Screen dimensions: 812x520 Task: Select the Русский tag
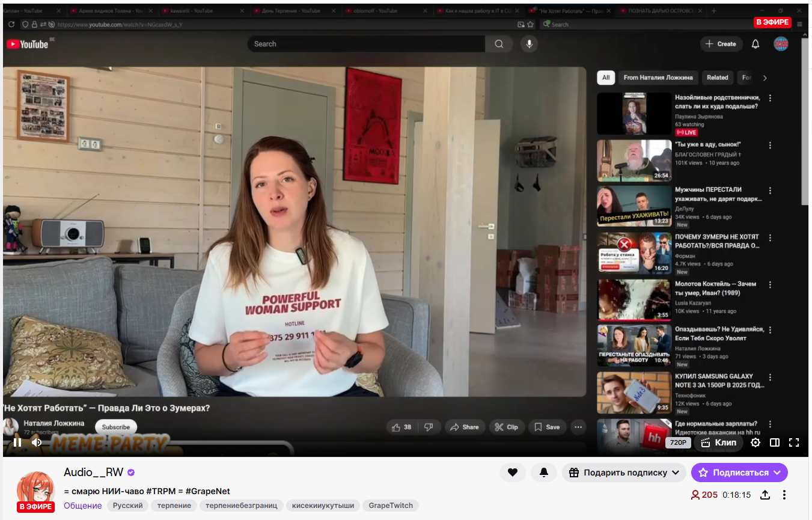[x=128, y=506]
